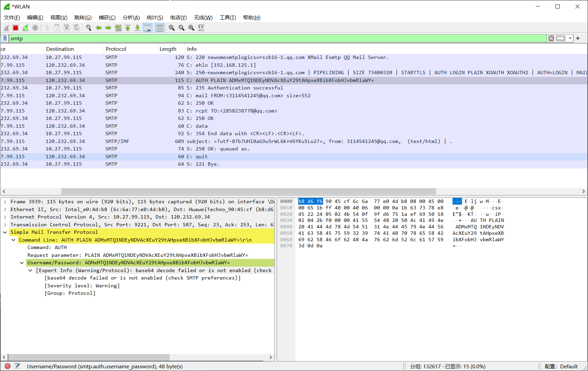Screen dimensions: 588x371
Task: Zoom in on packet text
Action: tap(172, 28)
